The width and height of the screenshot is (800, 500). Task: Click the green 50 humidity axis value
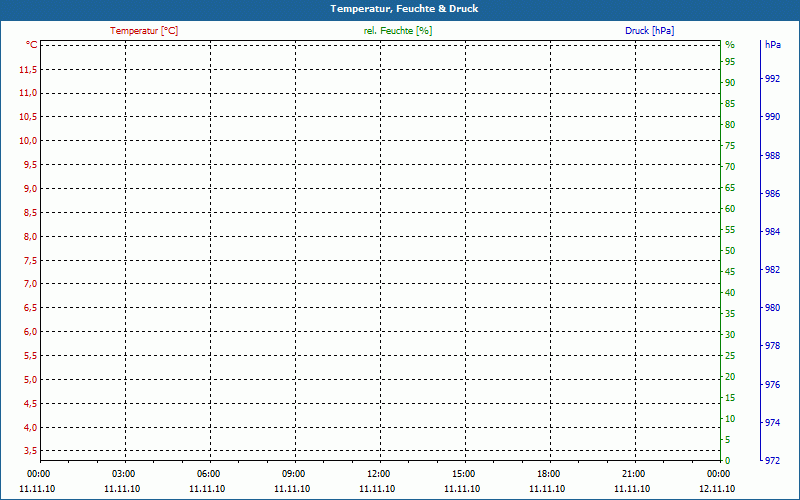[x=730, y=251]
